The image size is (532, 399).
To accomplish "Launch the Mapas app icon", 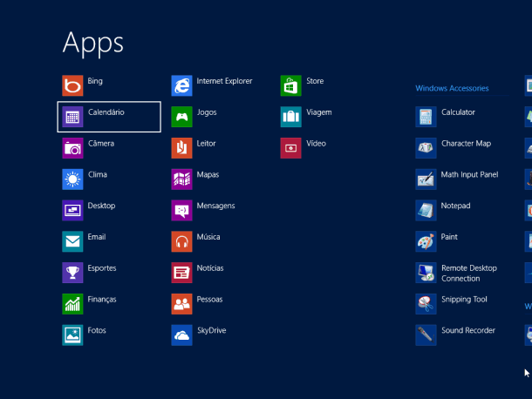I will 182,179.
